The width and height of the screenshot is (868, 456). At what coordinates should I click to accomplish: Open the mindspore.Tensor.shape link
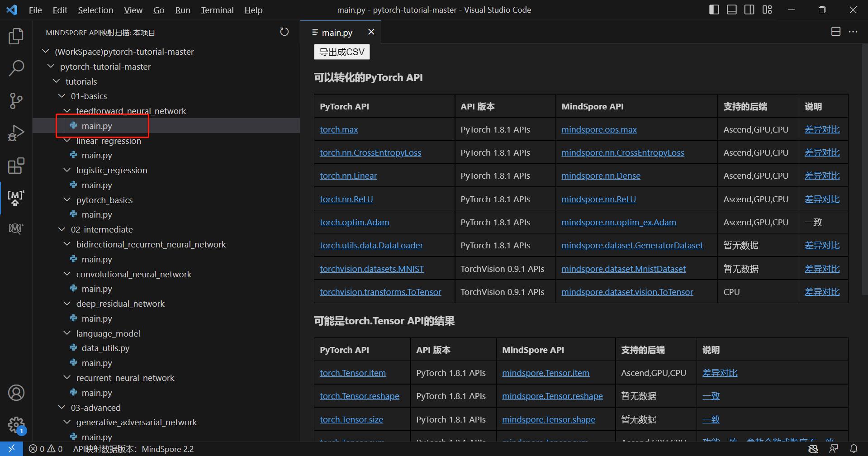tap(549, 419)
